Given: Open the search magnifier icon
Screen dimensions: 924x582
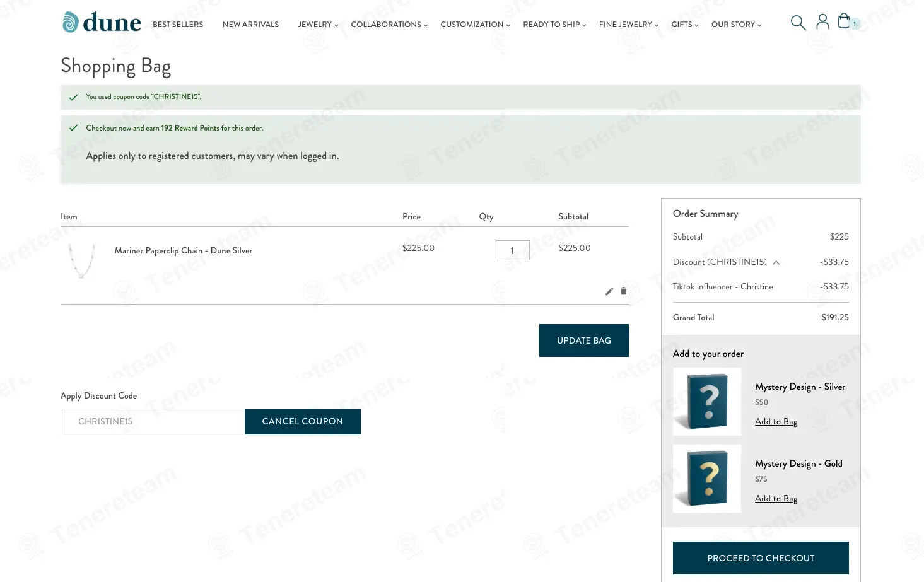Looking at the screenshot, I should 798,23.
